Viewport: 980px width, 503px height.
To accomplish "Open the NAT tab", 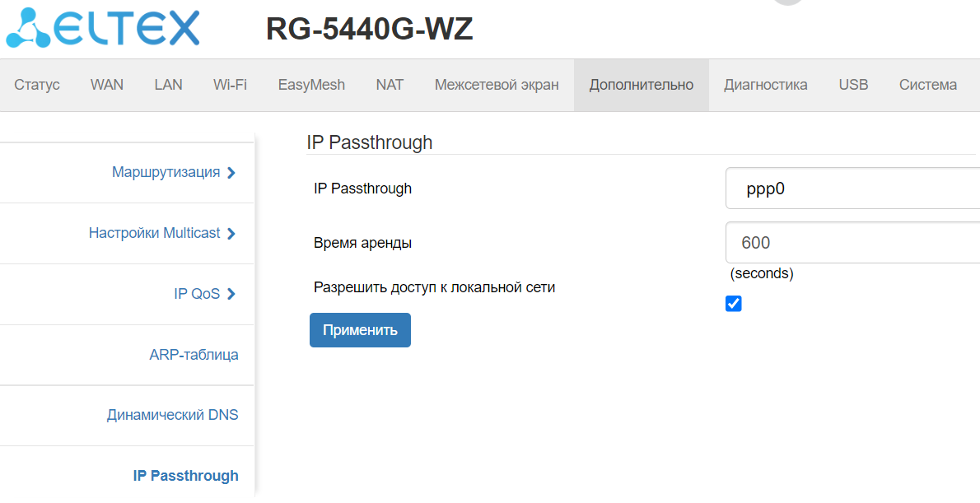I will coord(390,85).
